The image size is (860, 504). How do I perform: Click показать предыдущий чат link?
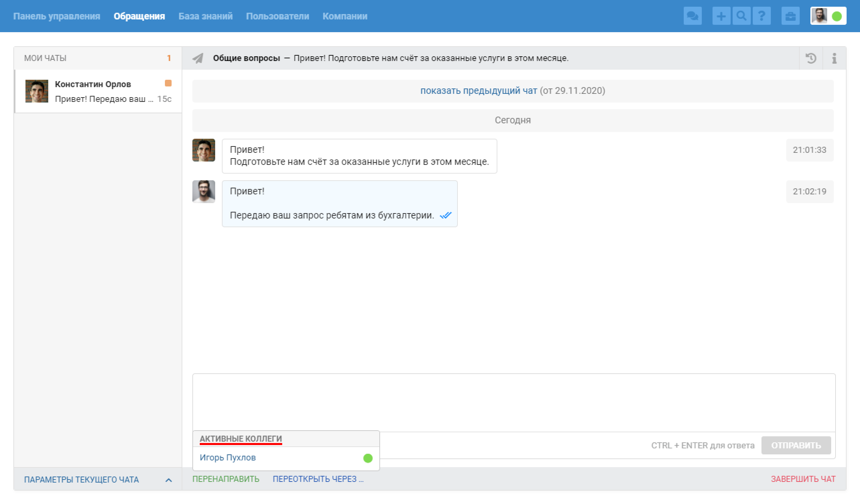coord(479,91)
